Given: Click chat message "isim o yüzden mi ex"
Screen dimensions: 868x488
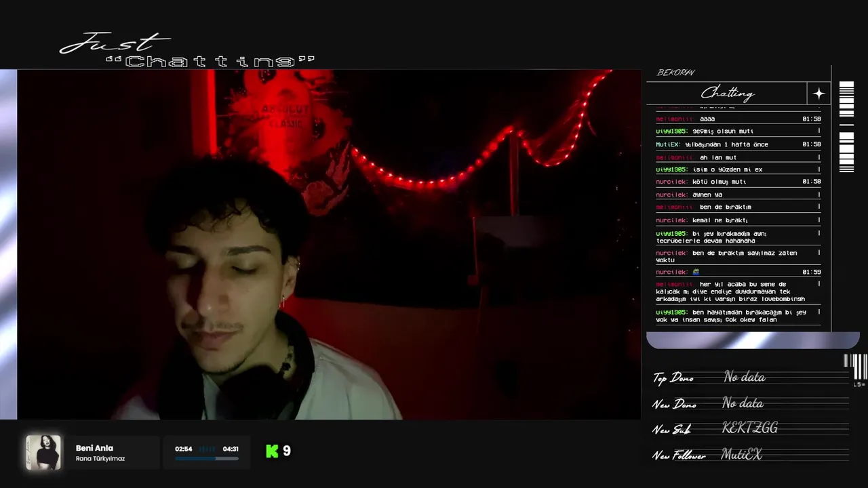Looking at the screenshot, I should (x=727, y=169).
